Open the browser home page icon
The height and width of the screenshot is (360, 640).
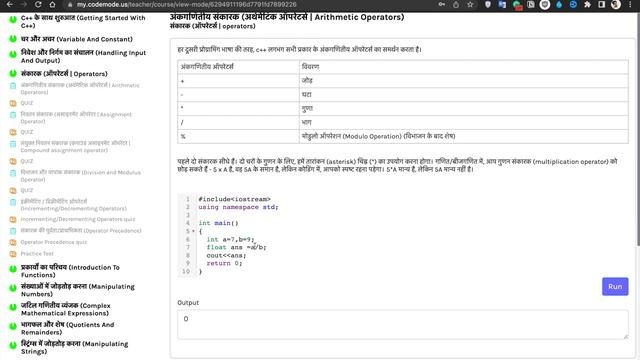[52, 4]
